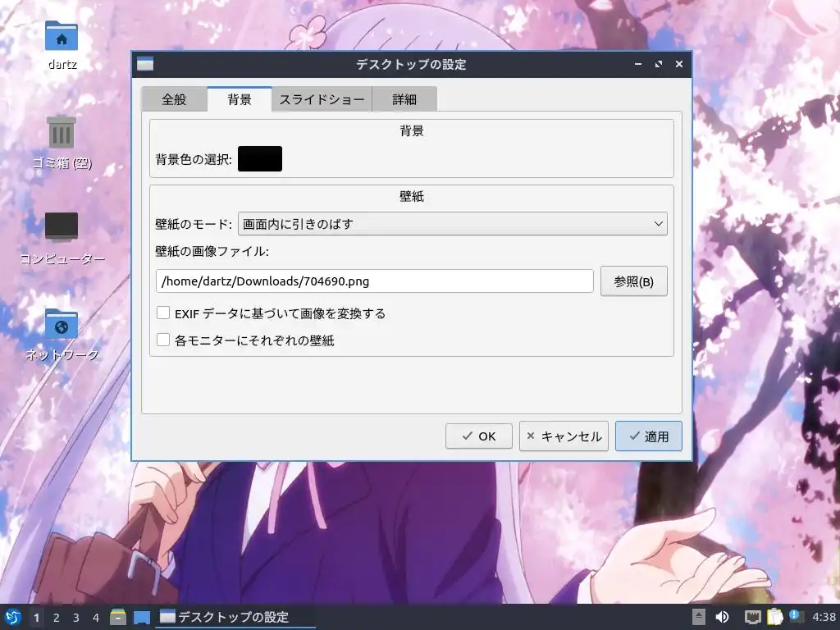The image size is (840, 630).
Task: Open the dartz home folder icon
Action: point(62,36)
